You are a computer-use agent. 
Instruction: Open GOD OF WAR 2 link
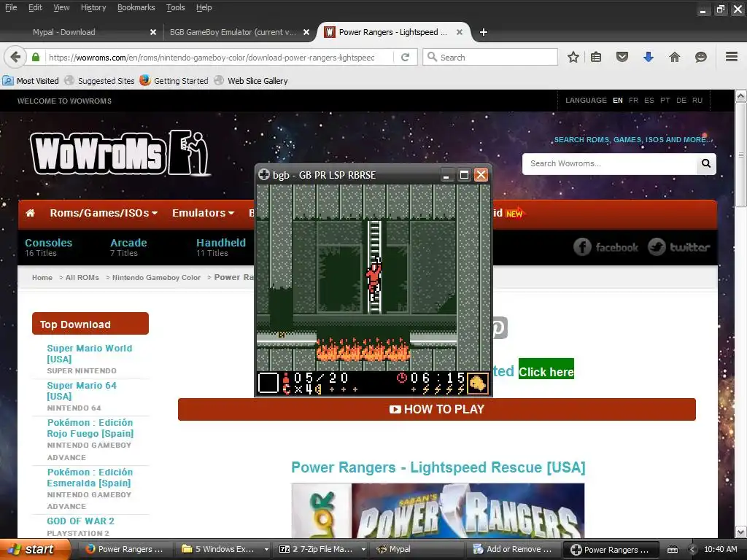(x=80, y=521)
